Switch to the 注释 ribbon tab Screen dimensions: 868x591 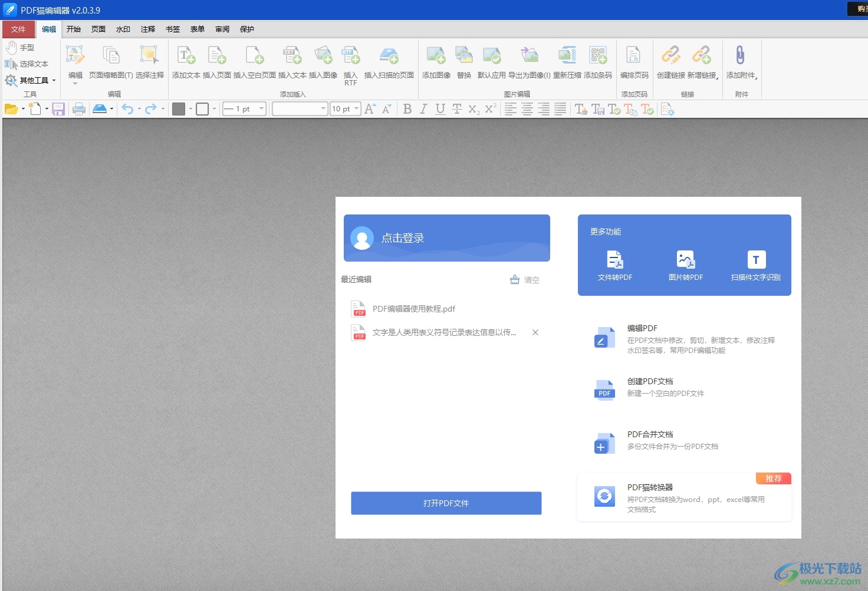(x=148, y=29)
